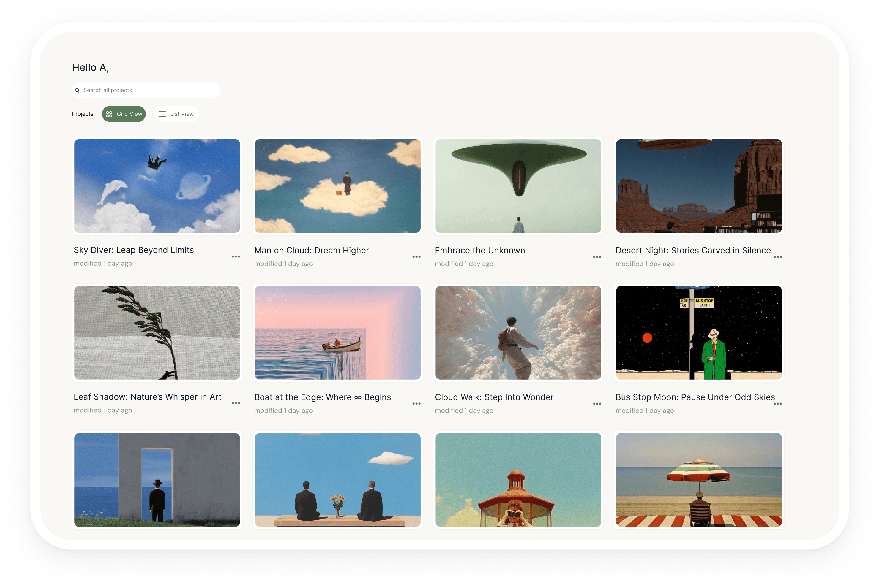879x588 pixels.
Task: Open thumbnail of man in doorway by sea
Action: 157,480
